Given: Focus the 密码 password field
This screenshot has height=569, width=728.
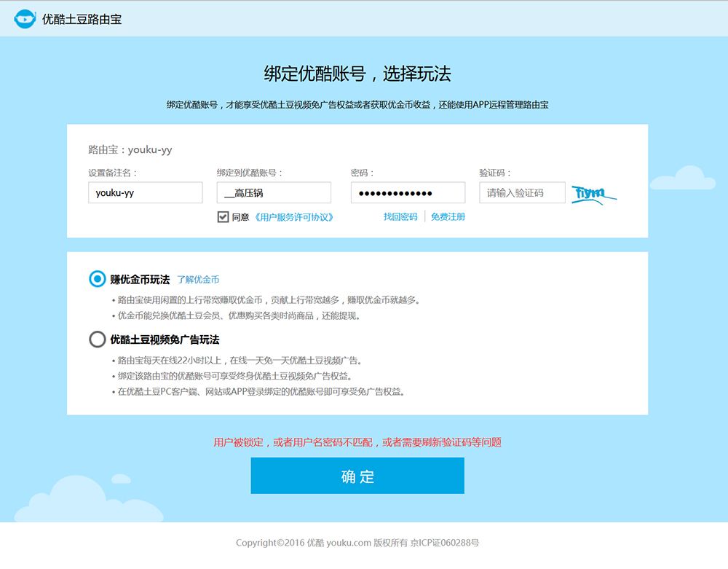Looking at the screenshot, I should [x=408, y=192].
